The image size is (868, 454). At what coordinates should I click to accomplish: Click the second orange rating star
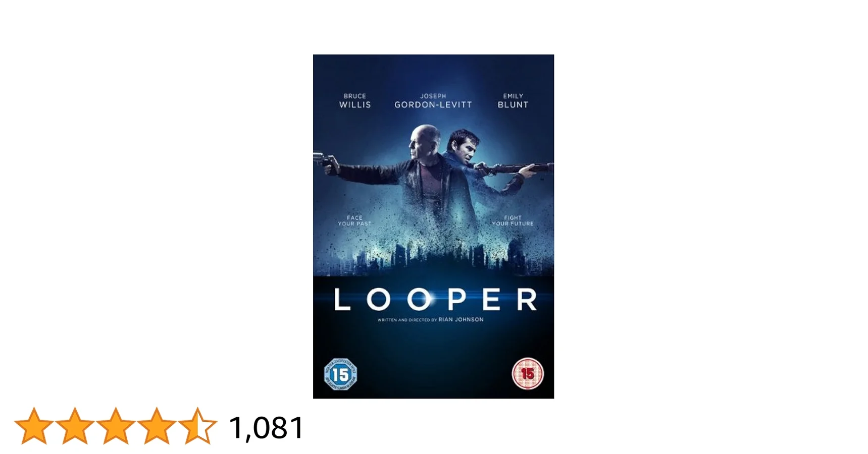pyautogui.click(x=75, y=426)
